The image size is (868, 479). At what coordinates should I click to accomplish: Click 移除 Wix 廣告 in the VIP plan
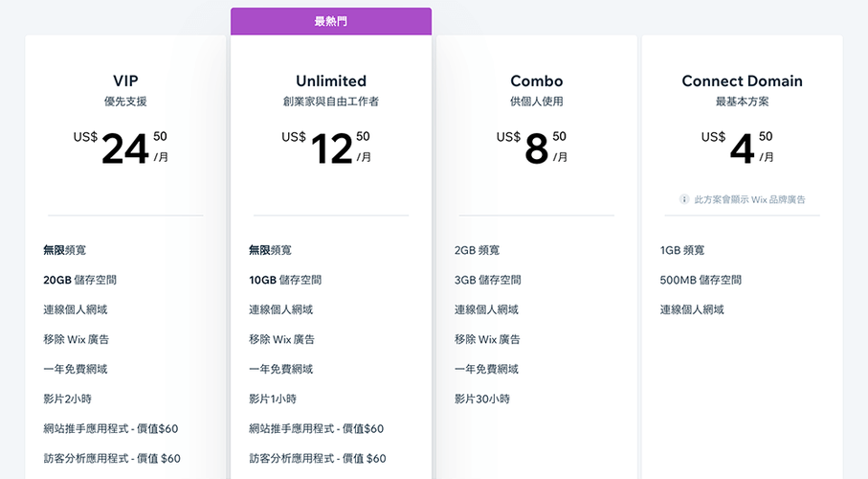(77, 339)
